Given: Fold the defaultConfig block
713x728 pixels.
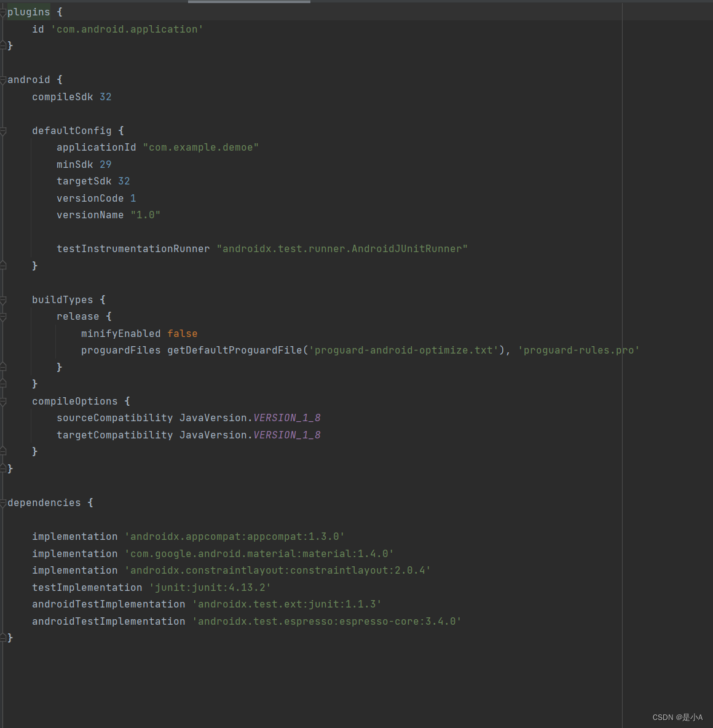Looking at the screenshot, I should point(3,131).
